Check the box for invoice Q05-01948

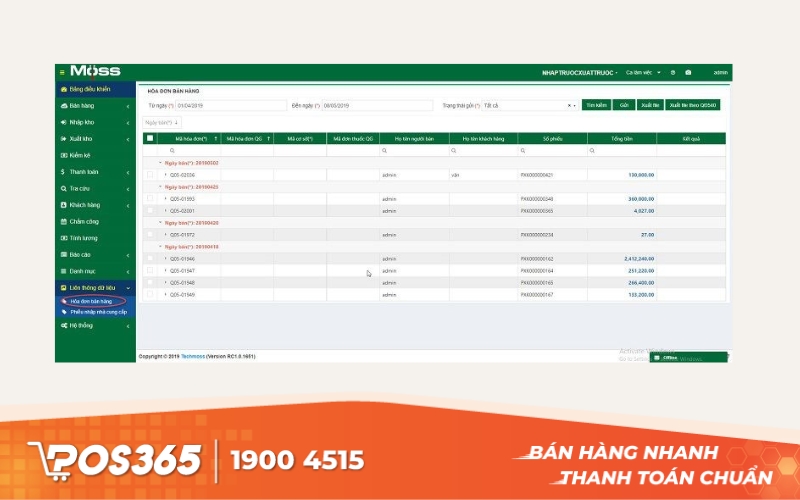point(150,282)
